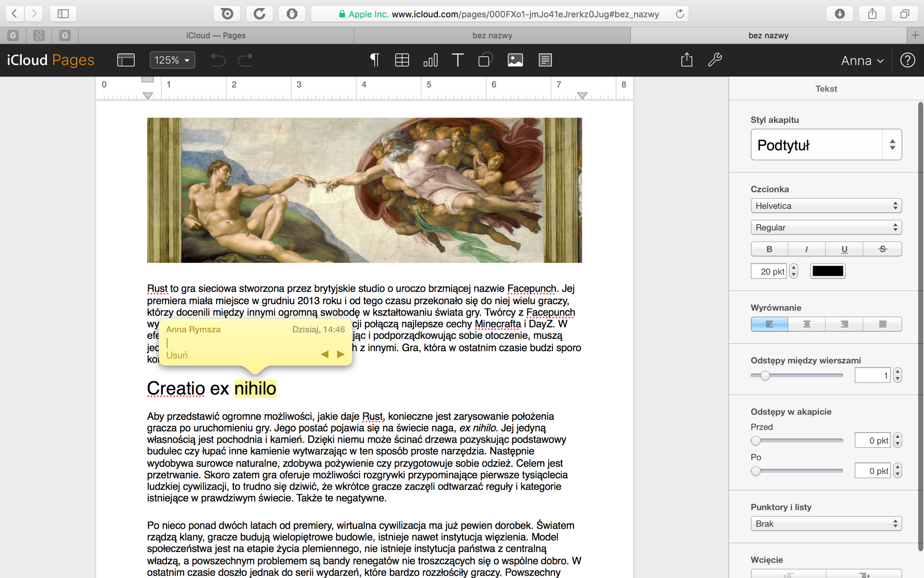The image size is (924, 578).
Task: Go to next comment arrow
Action: tap(340, 354)
